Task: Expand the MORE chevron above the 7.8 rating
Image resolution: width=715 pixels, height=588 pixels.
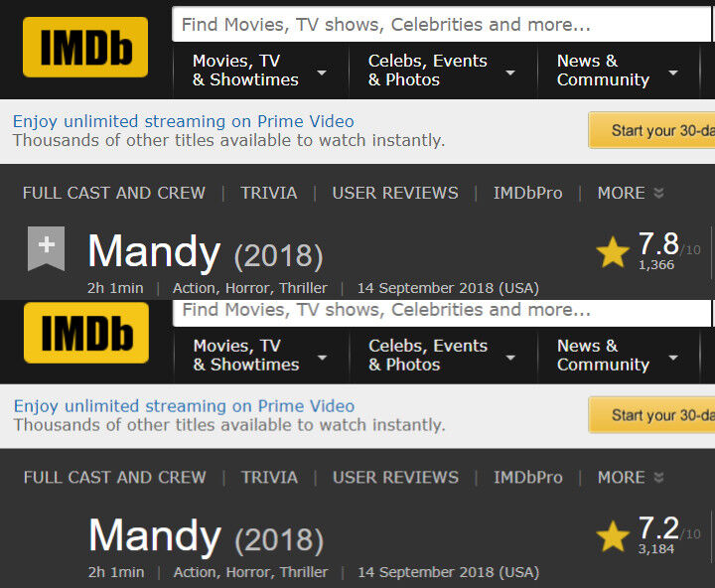Action: click(x=658, y=193)
